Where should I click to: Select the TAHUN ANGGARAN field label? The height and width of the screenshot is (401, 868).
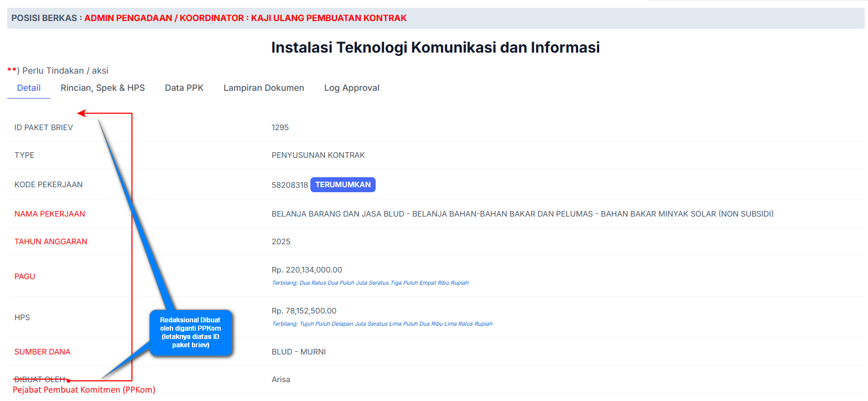[x=51, y=241]
